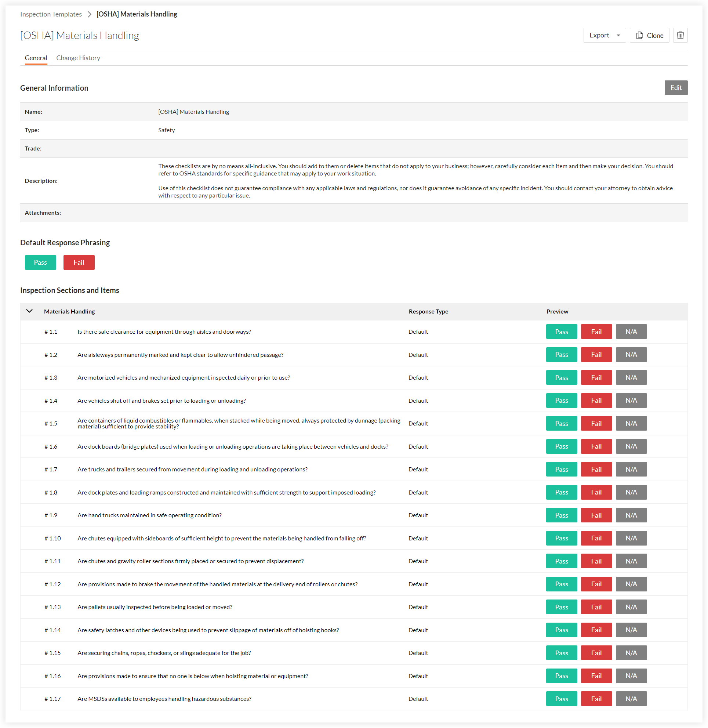Click N/A preview for item 1.1
This screenshot has height=728, width=708.
pos(631,332)
